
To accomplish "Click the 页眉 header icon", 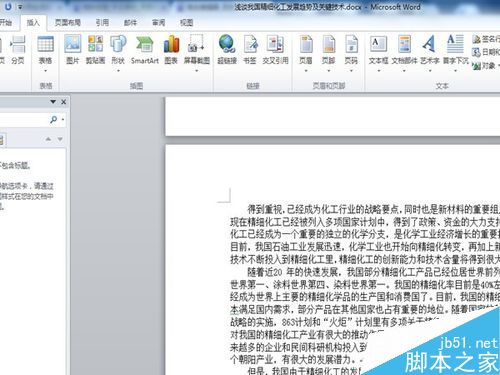I will (306, 44).
